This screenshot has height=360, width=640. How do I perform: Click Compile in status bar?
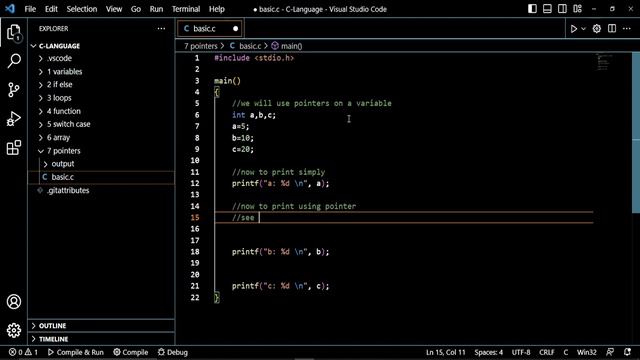click(x=131, y=352)
